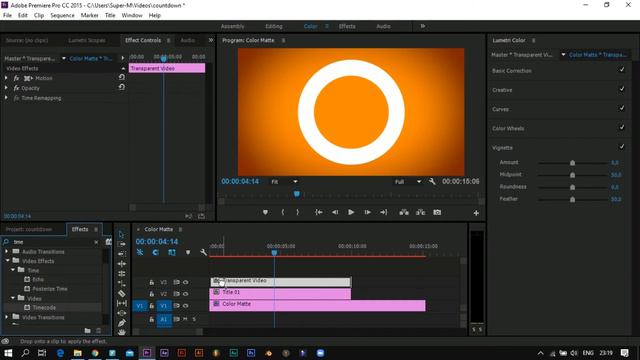Expand Audio Transitions folder
Screen dimensions: 640x360
pos(7,251)
